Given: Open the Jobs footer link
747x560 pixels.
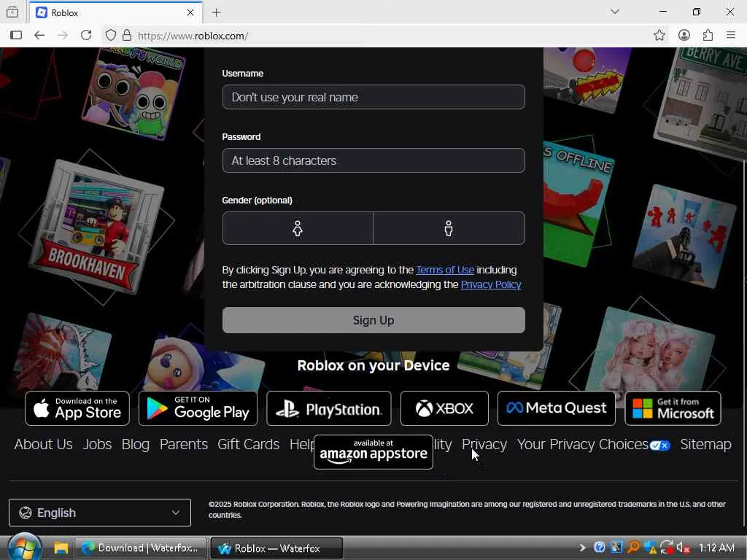Looking at the screenshot, I should point(97,444).
